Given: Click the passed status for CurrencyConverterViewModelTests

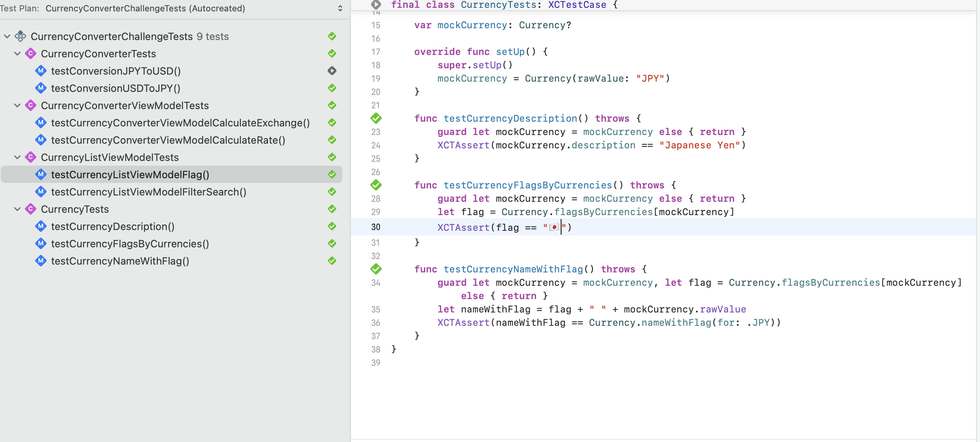Looking at the screenshot, I should tap(332, 105).
